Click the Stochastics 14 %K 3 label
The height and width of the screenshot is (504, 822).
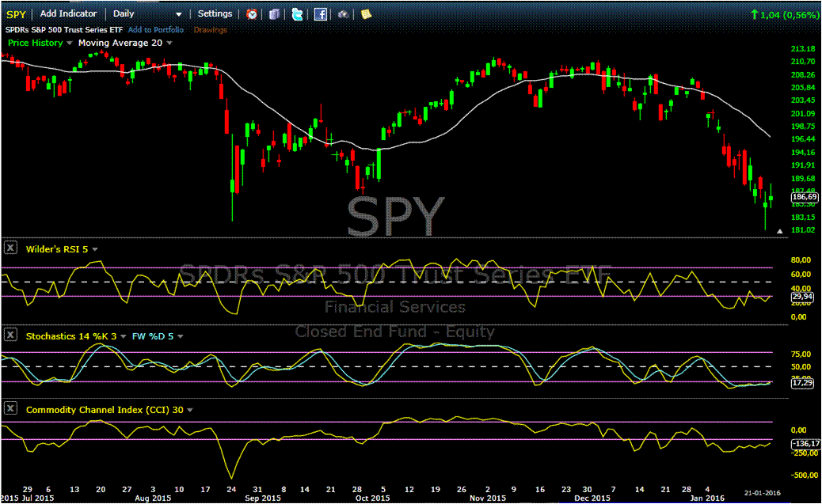click(x=71, y=336)
